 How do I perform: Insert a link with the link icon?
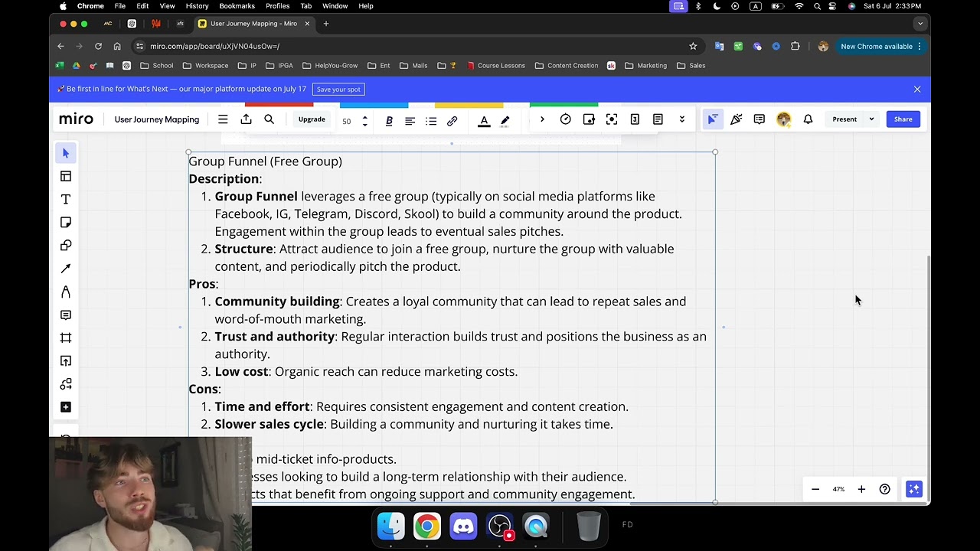(452, 121)
